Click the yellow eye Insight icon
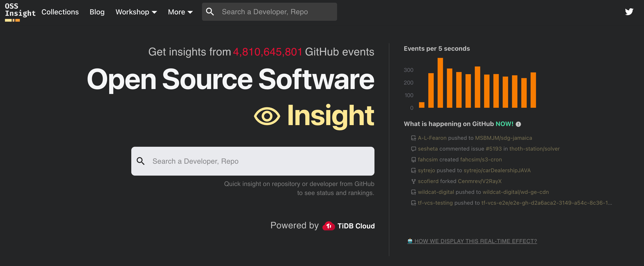The image size is (644, 266). [x=267, y=116]
